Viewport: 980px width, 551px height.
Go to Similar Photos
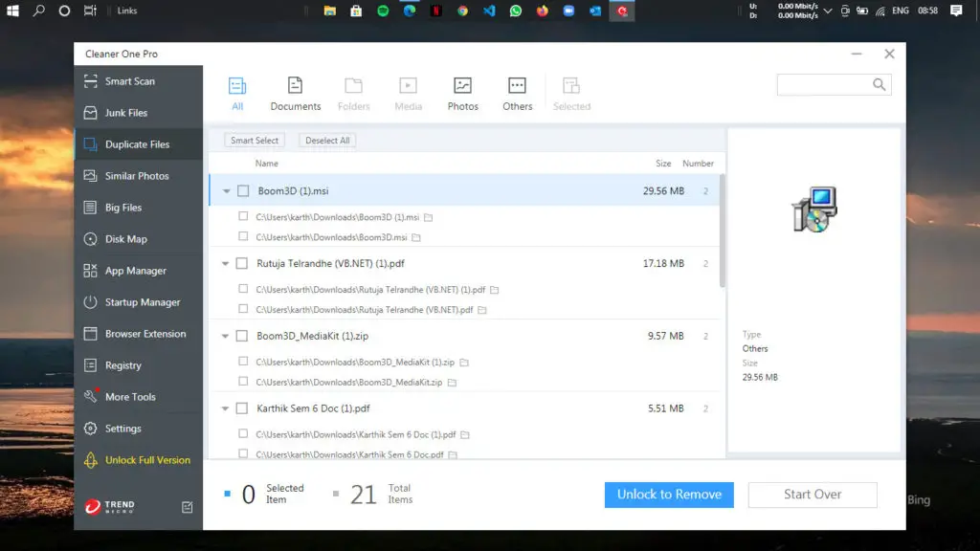pyautogui.click(x=138, y=176)
